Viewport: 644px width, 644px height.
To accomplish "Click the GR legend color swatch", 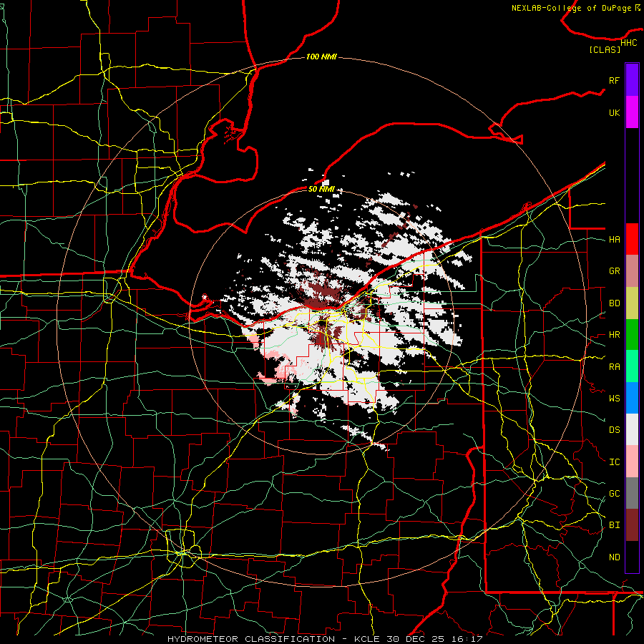I will (x=632, y=270).
